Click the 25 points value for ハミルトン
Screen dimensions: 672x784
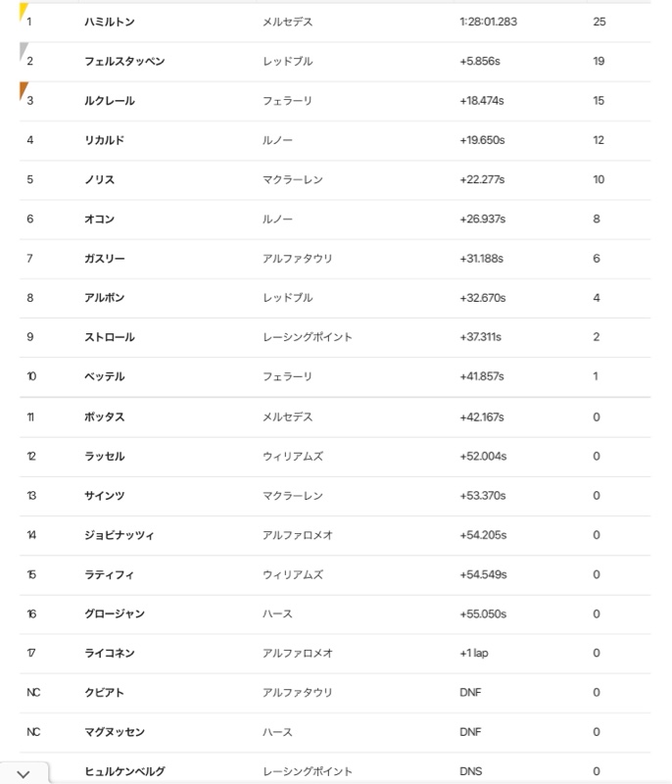600,22
